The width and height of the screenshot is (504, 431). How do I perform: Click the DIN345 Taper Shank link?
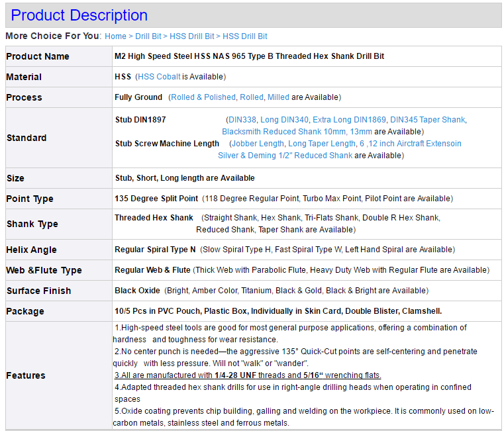pyautogui.click(x=428, y=120)
